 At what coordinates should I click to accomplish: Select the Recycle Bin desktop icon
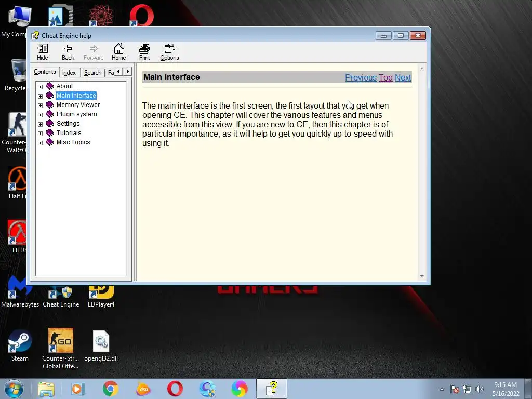(16, 75)
